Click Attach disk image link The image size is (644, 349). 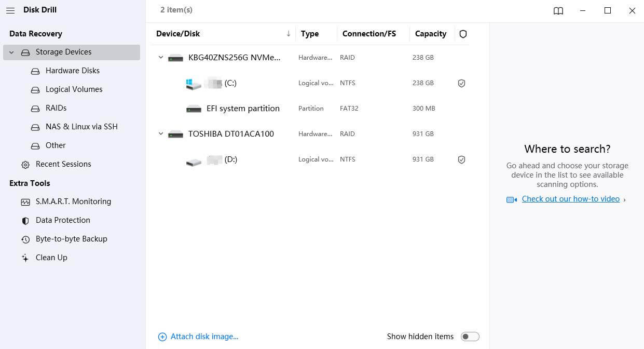pos(204,337)
